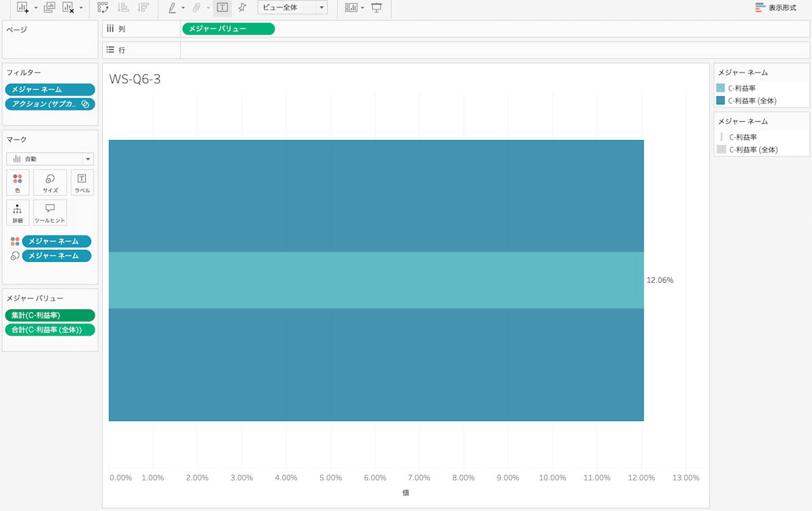Click the 値 axis title
The height and width of the screenshot is (511, 812).
pos(406,493)
